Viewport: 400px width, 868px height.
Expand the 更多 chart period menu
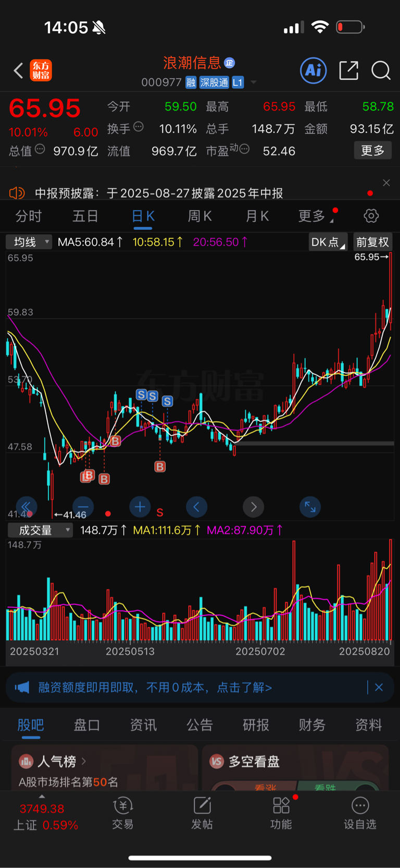coord(316,216)
